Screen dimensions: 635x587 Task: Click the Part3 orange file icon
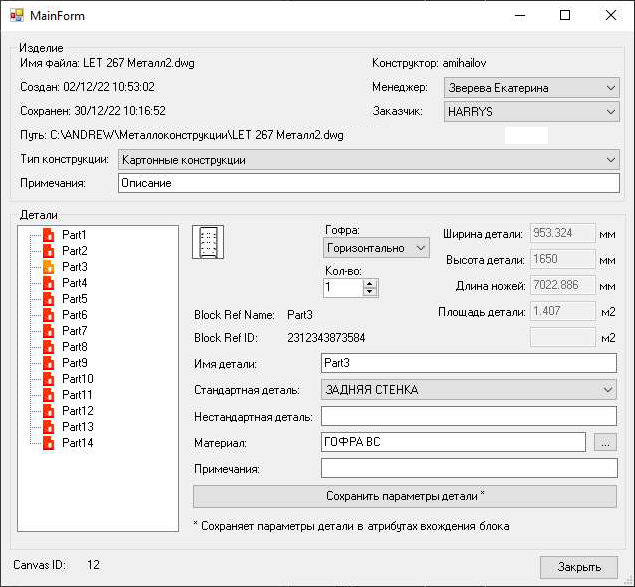(x=48, y=267)
